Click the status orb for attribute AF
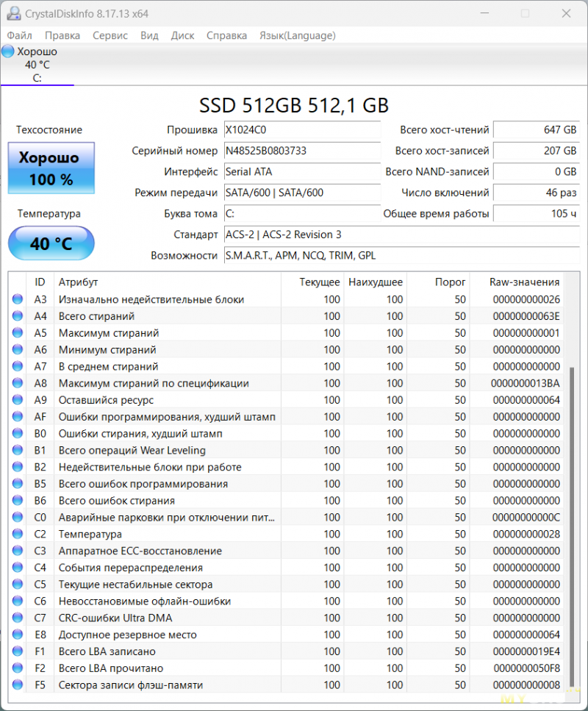 click(x=18, y=417)
